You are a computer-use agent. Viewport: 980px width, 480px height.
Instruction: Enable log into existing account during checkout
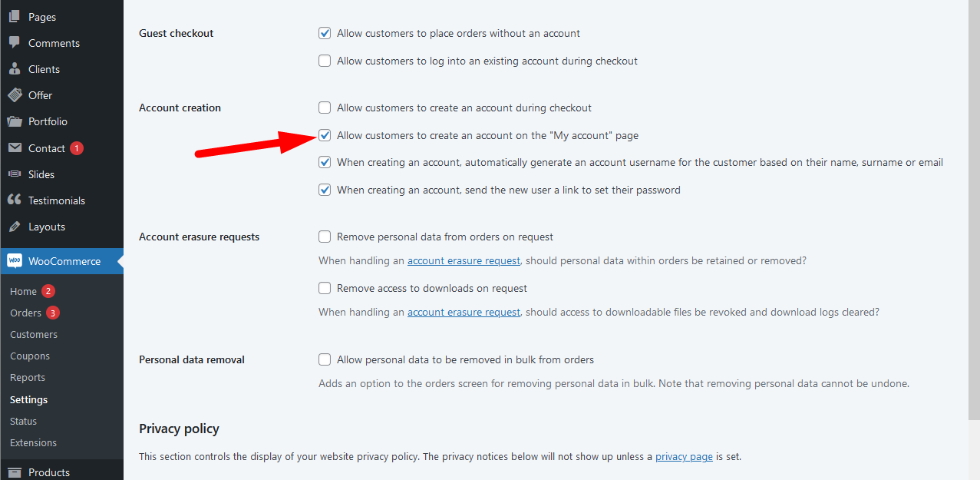coord(325,61)
